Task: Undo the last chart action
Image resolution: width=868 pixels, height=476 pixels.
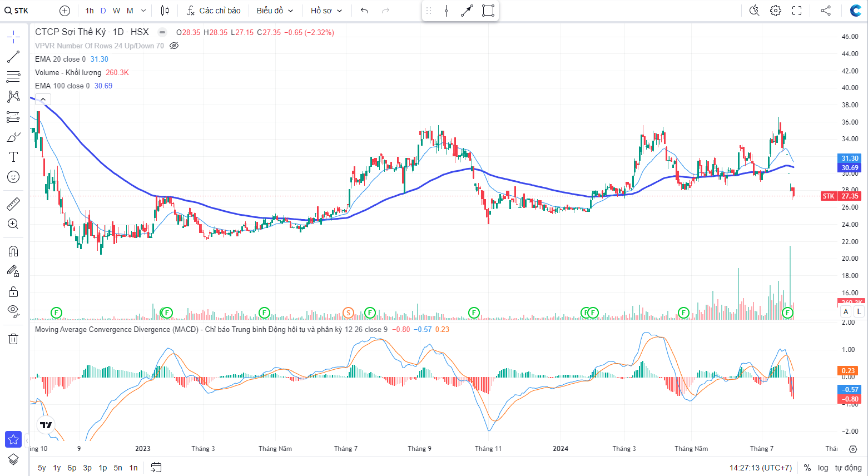Action: 364,11
